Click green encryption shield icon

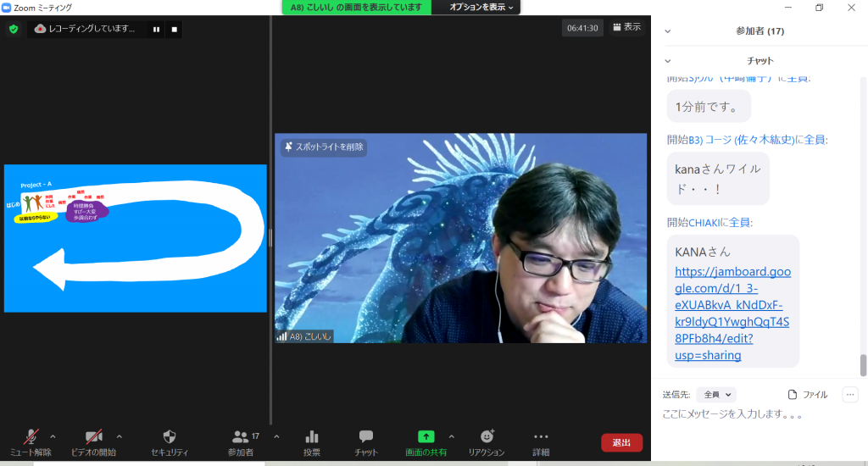pyautogui.click(x=14, y=29)
